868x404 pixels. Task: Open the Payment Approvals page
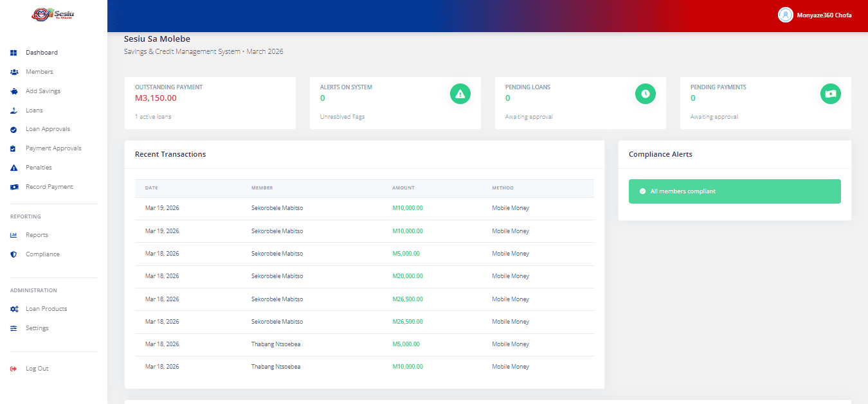point(53,148)
